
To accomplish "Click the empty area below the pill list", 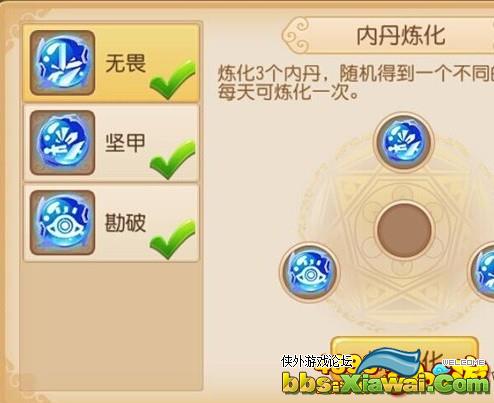I will click(112, 325).
